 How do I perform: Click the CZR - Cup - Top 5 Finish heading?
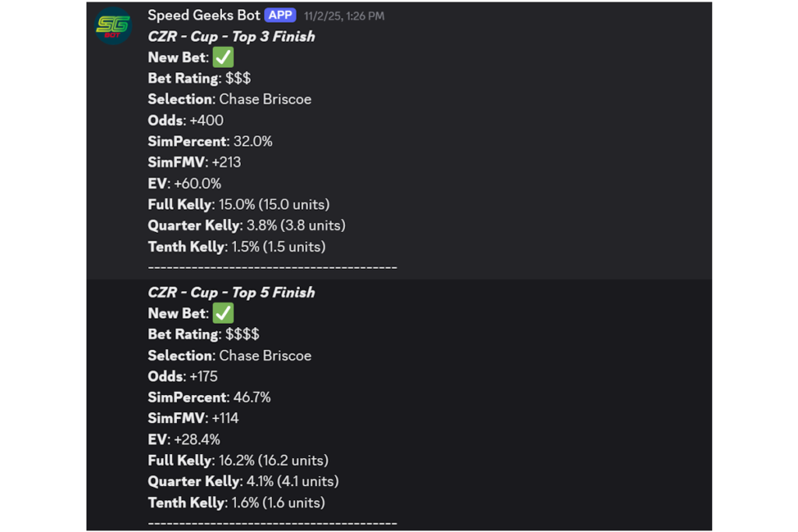point(231,293)
